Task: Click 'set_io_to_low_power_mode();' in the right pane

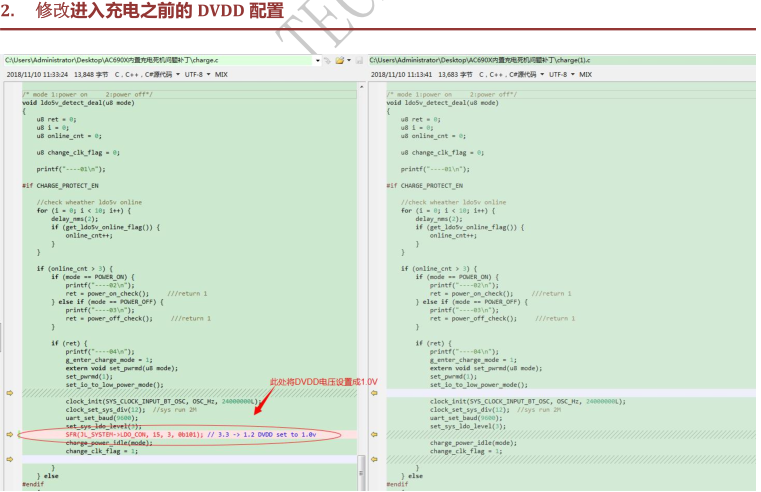Action: coord(479,385)
